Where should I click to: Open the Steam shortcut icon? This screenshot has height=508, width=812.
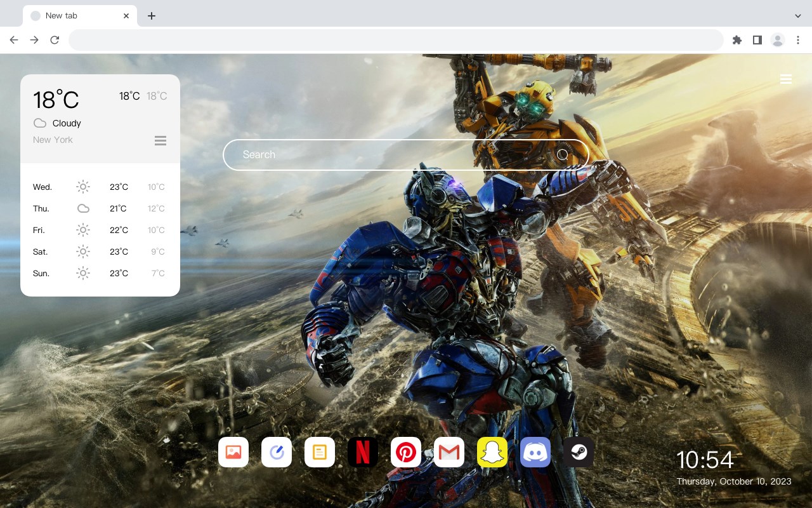(x=579, y=452)
